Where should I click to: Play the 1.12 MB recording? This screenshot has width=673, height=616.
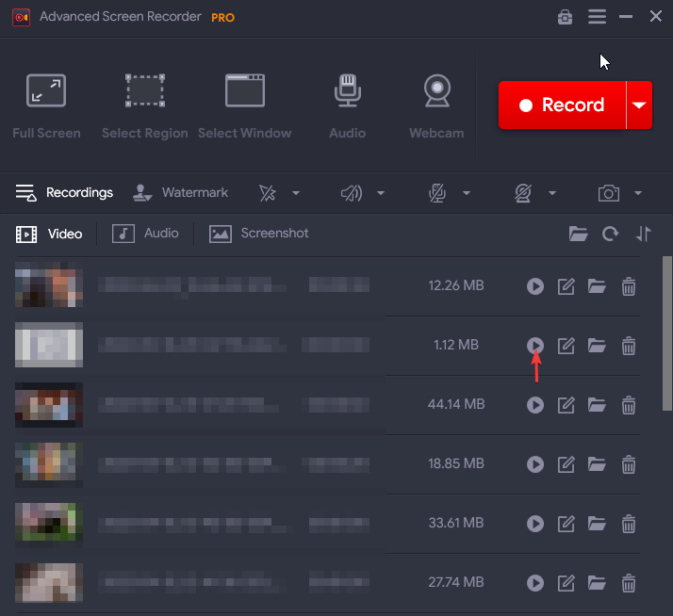[x=535, y=346]
